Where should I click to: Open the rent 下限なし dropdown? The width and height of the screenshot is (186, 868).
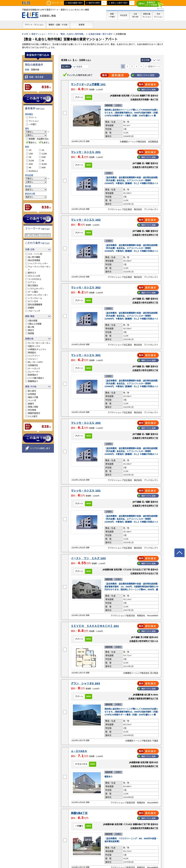pyautogui.click(x=36, y=132)
